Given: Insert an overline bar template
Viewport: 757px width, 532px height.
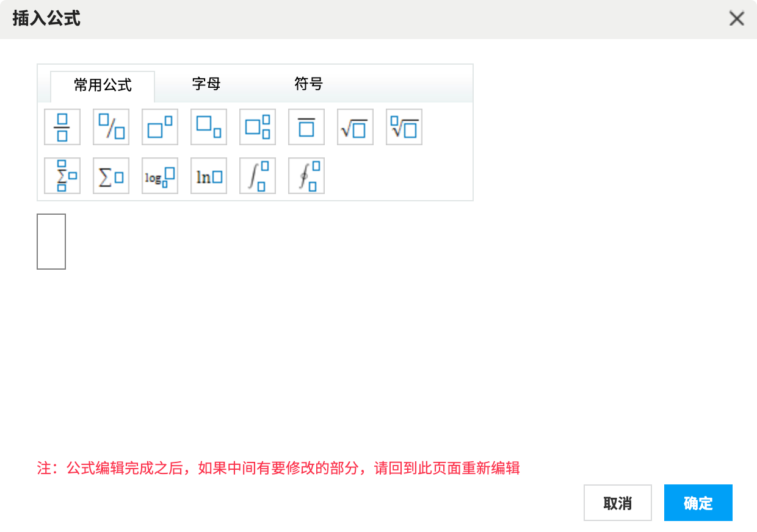Looking at the screenshot, I should [x=306, y=127].
